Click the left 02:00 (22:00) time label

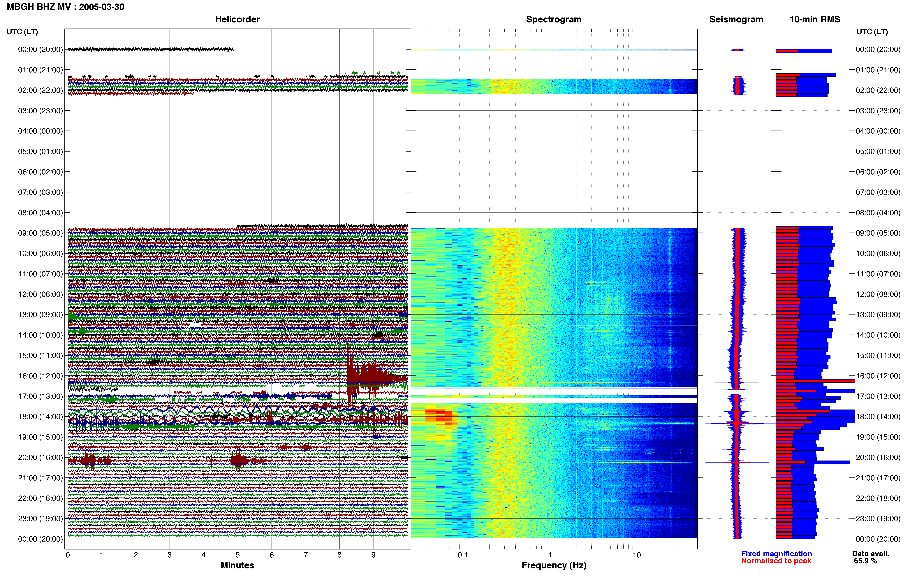pos(40,90)
